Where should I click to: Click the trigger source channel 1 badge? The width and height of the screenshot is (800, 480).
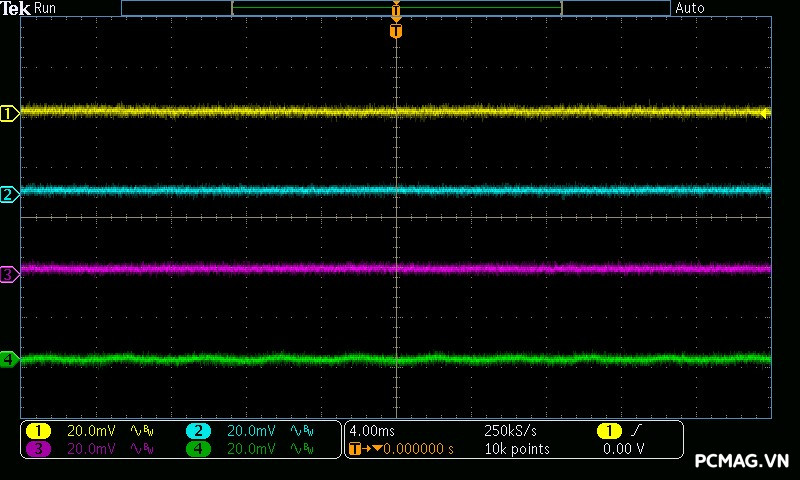coord(608,431)
